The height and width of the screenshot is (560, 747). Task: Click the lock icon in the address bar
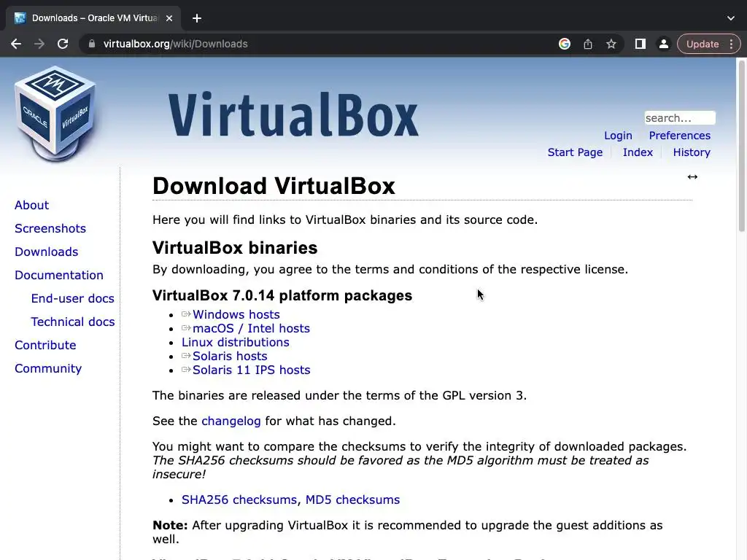(92, 44)
